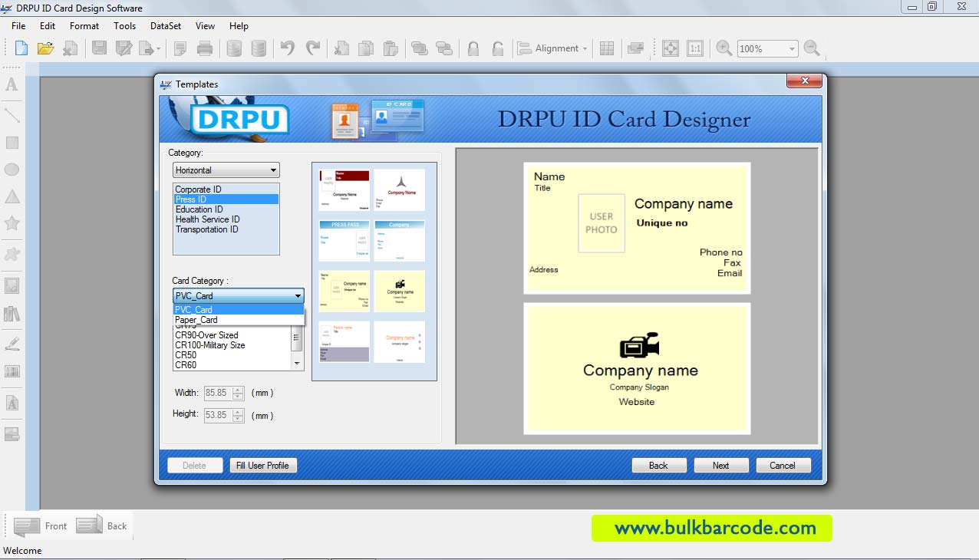Close the Templates dialog with red X
The width and height of the screenshot is (979, 560).
coord(805,81)
